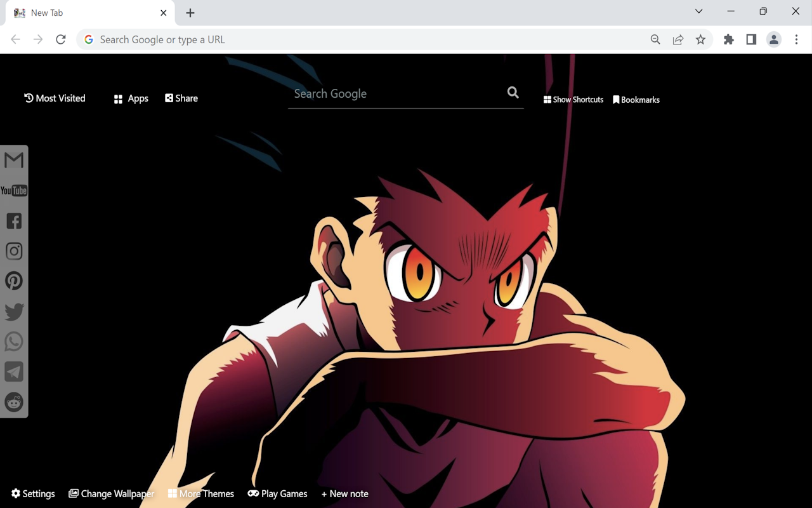The width and height of the screenshot is (812, 508).
Task: Open Telegram from the sidebar
Action: (x=14, y=371)
